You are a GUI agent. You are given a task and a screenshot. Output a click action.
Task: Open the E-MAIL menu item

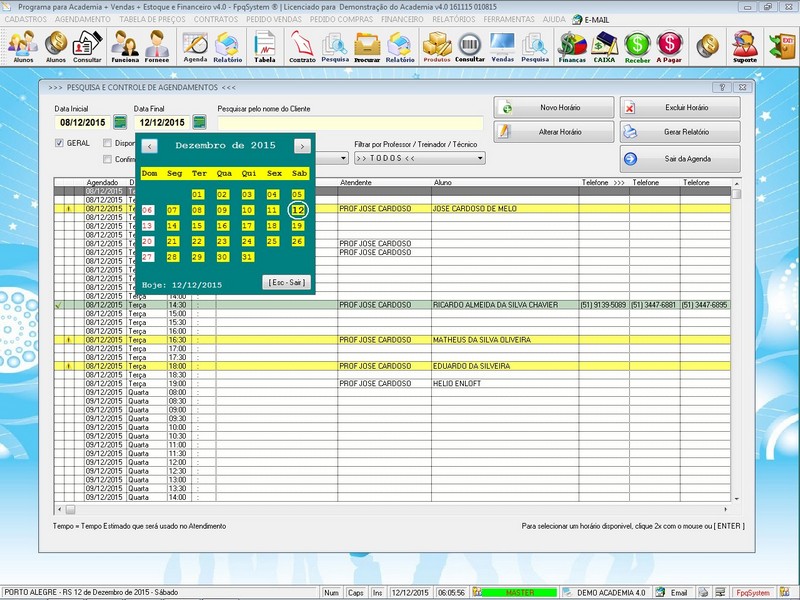pyautogui.click(x=591, y=19)
